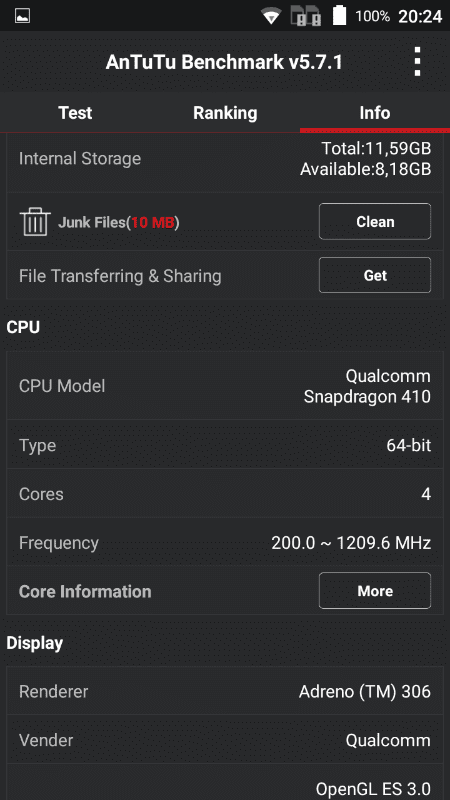
Task: Switch to the Test tab
Action: (x=75, y=113)
